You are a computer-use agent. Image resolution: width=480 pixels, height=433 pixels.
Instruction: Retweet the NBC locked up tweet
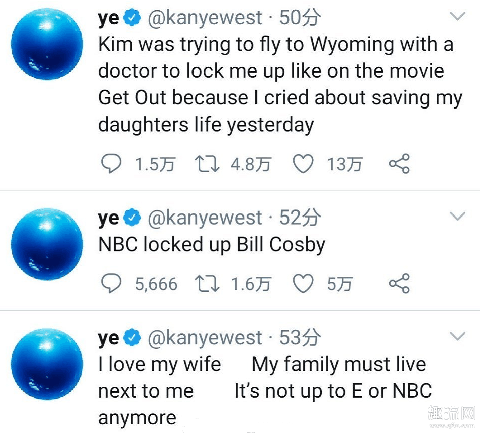(x=207, y=284)
